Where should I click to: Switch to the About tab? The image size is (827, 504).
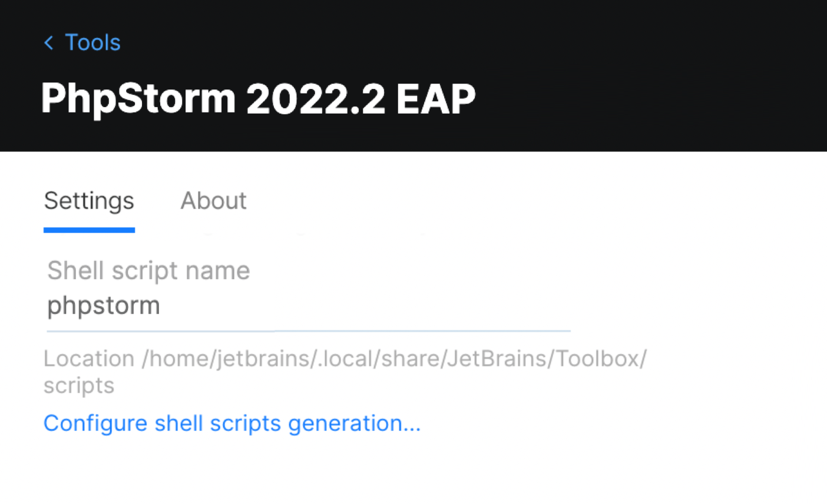213,201
